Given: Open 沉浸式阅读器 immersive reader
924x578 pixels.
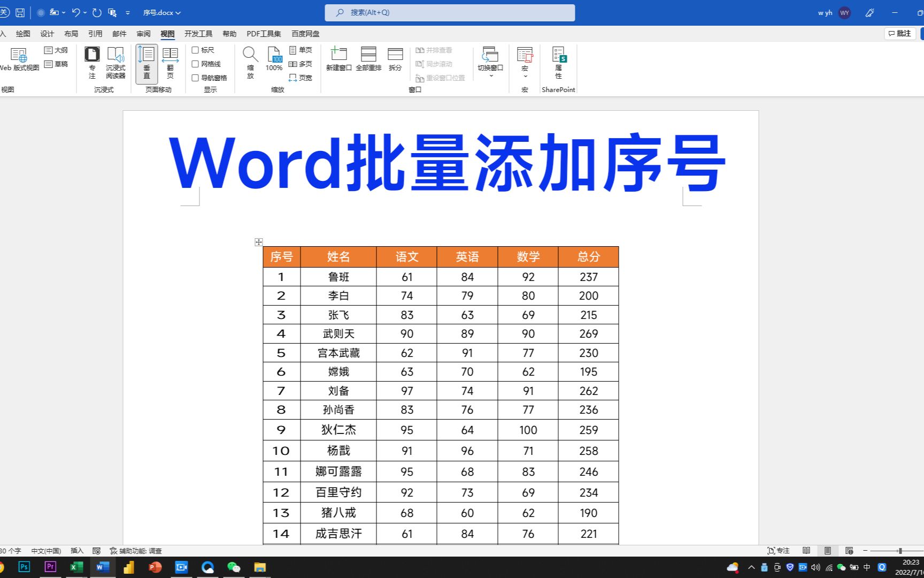Looking at the screenshot, I should [115, 63].
